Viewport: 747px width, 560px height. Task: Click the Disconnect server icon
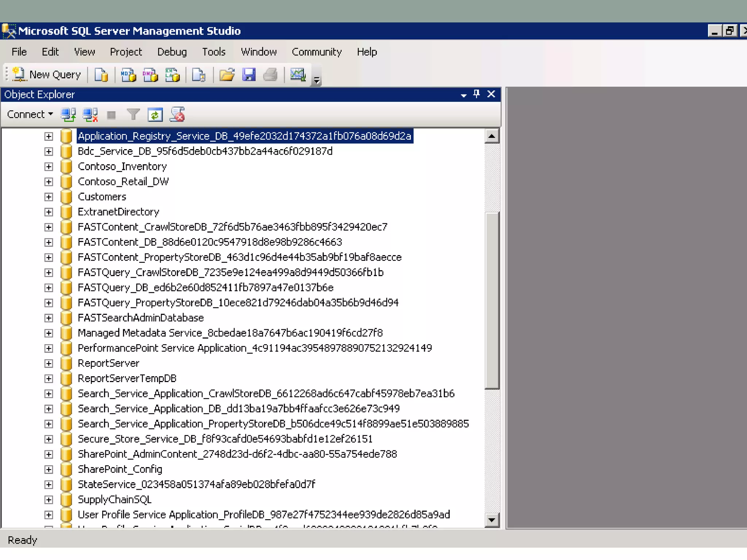point(90,115)
